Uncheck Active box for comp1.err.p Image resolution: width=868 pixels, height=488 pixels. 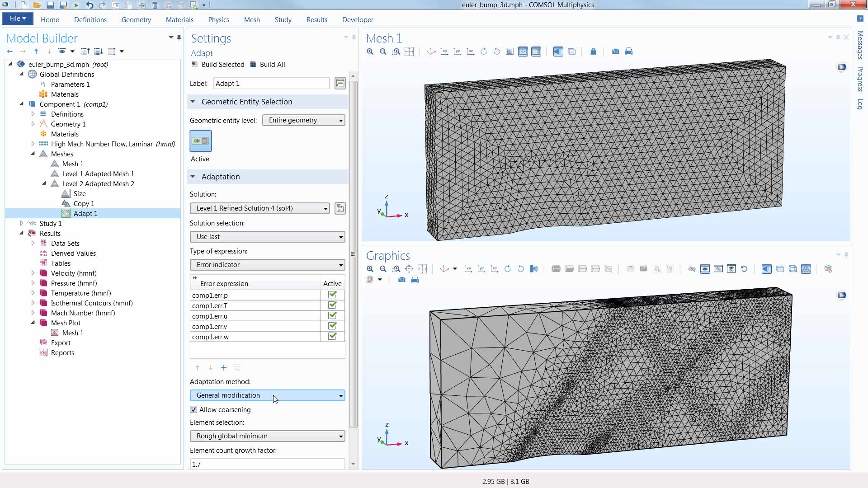click(x=332, y=295)
